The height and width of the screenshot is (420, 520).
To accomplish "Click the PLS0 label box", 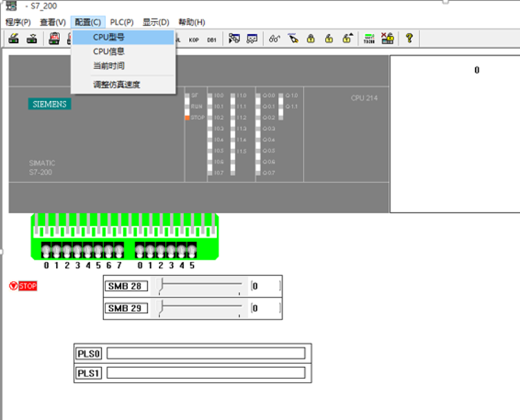I will coord(88,354).
